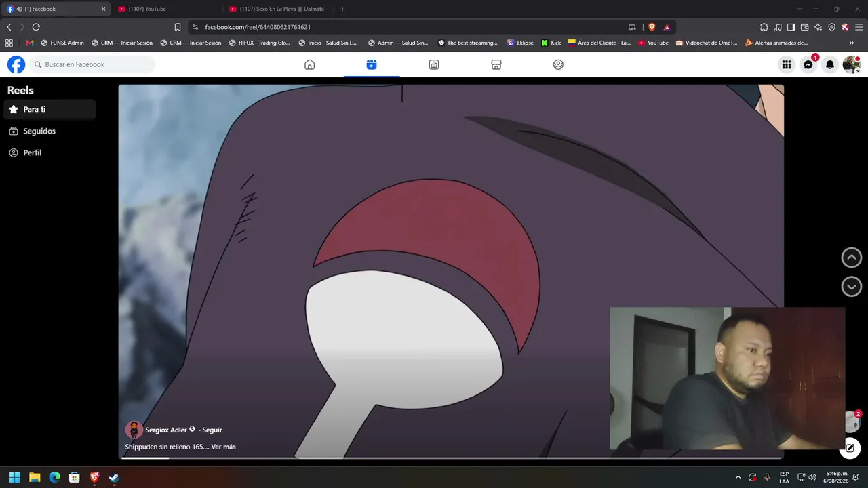Open File Explorer from the taskbar
The image size is (868, 488).
tap(35, 477)
